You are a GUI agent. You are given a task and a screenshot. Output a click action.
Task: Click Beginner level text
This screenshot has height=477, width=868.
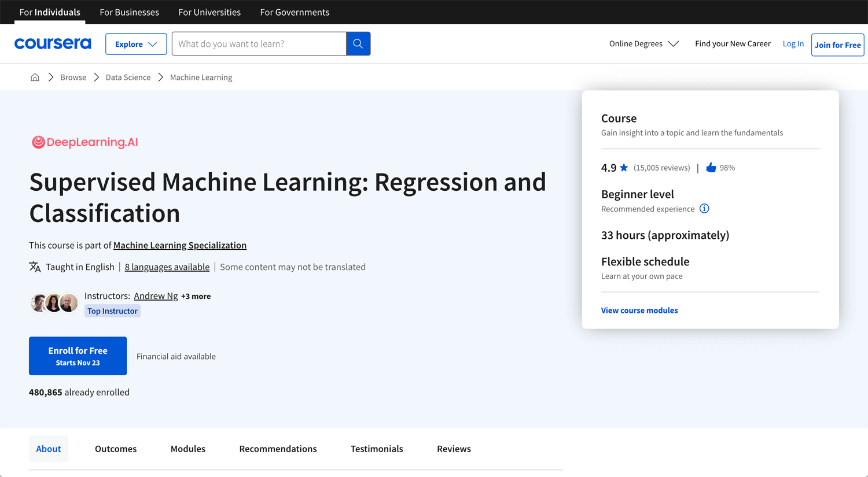[637, 194]
